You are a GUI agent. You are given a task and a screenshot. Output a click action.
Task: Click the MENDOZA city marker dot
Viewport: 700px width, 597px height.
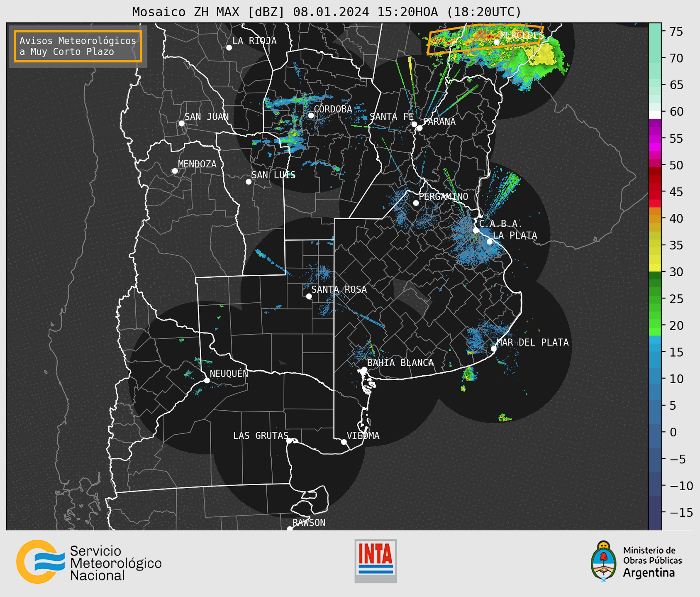click(x=175, y=171)
